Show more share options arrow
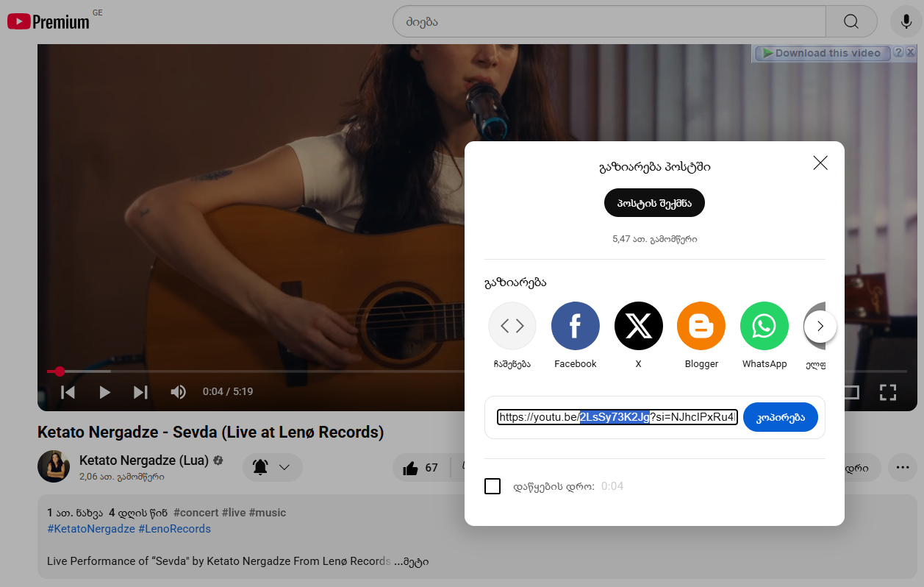This screenshot has width=924, height=587. tap(820, 326)
